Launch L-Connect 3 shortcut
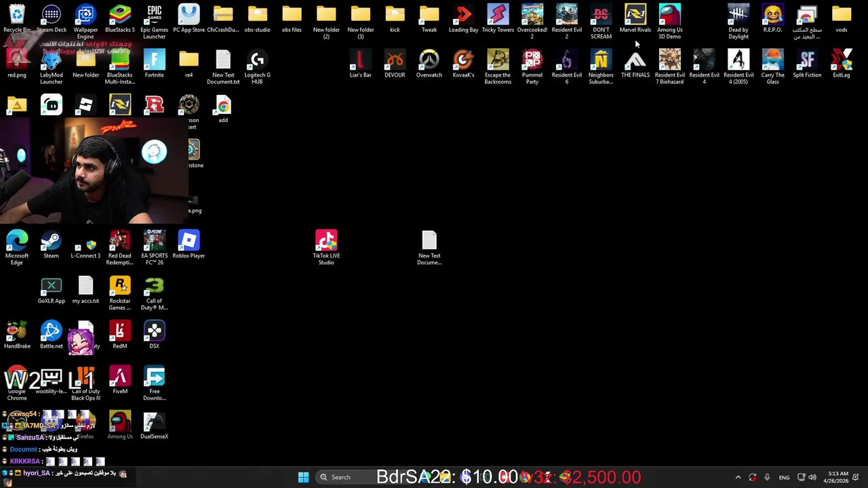The height and width of the screenshot is (488, 868). [85, 245]
